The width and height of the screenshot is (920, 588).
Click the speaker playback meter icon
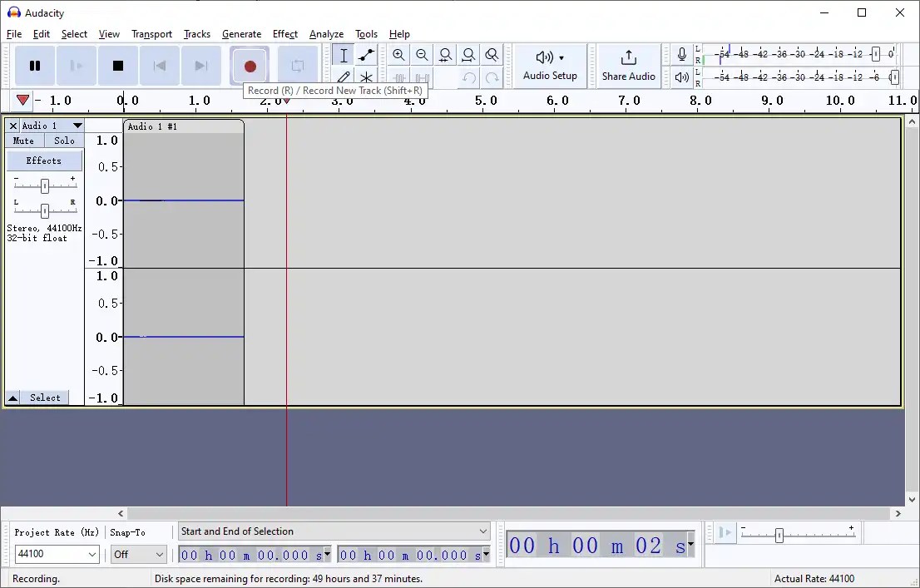click(682, 77)
